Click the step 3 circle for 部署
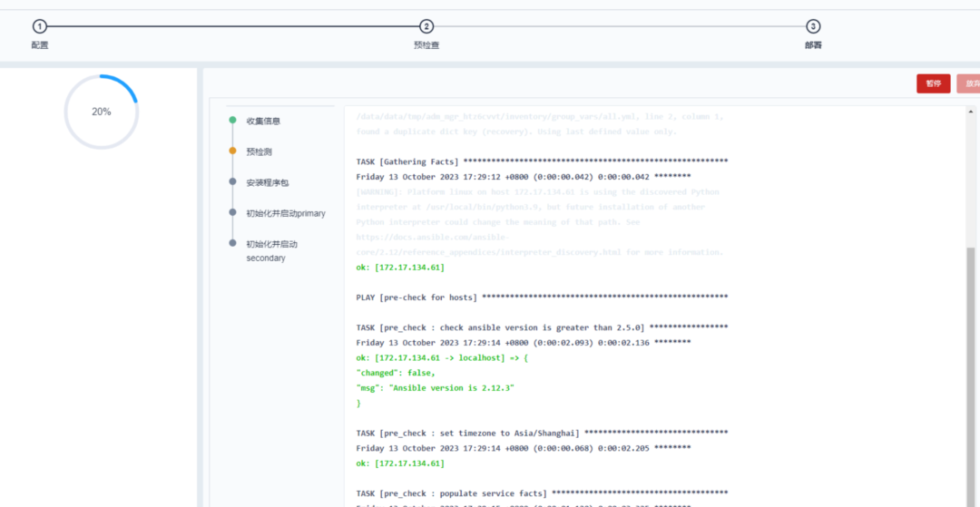The width and height of the screenshot is (980, 507). tap(813, 27)
